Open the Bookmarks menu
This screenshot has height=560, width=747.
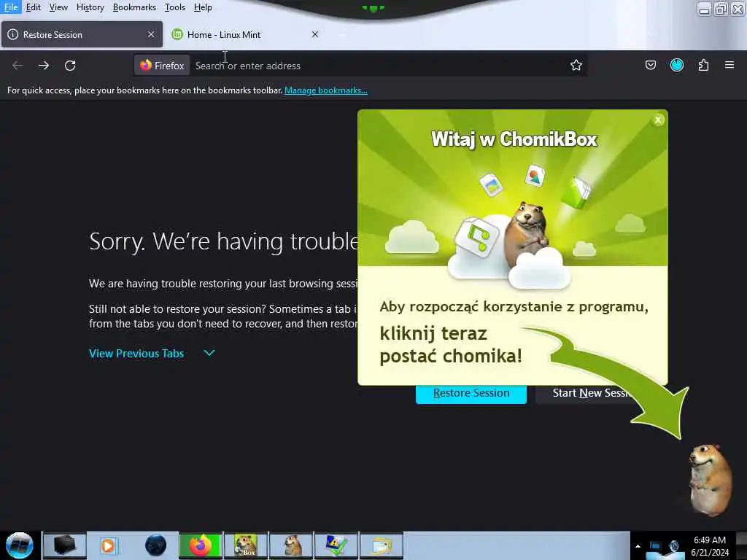coord(134,7)
